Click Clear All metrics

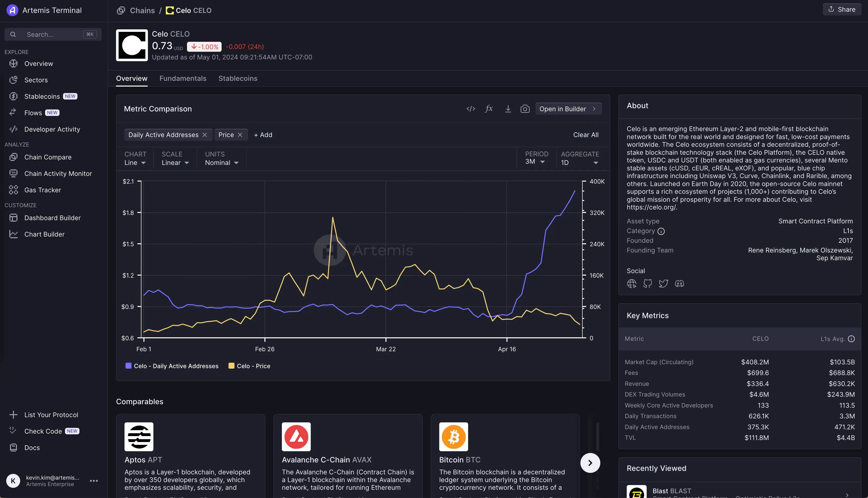[x=586, y=135]
